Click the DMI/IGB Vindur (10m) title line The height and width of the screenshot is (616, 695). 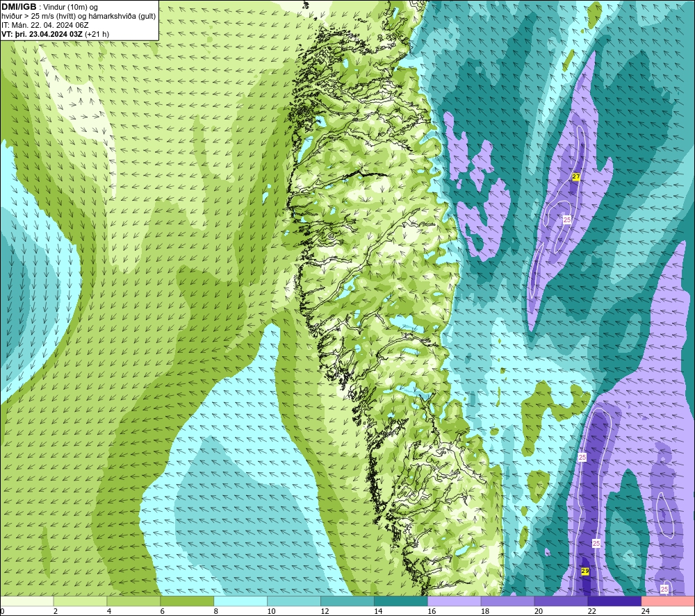(50, 7)
